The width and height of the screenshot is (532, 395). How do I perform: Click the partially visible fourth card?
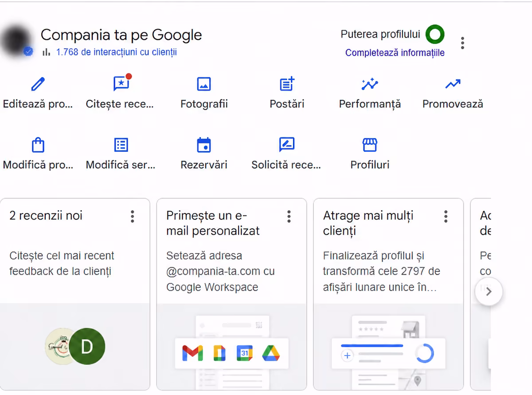coord(481,294)
